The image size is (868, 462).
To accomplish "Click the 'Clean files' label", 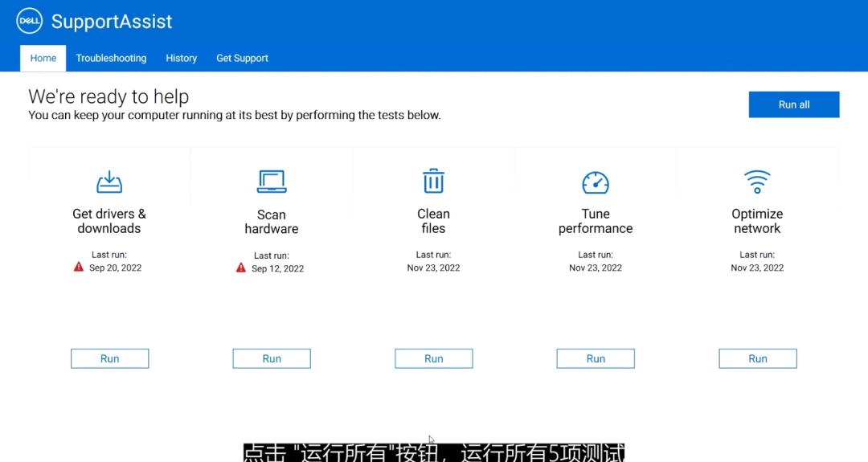I will point(433,221).
